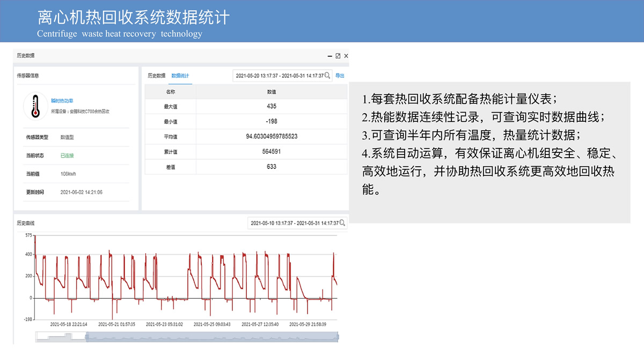Switch to the 历史数据 tab
Viewport: 644px width, 362px height.
(x=156, y=76)
